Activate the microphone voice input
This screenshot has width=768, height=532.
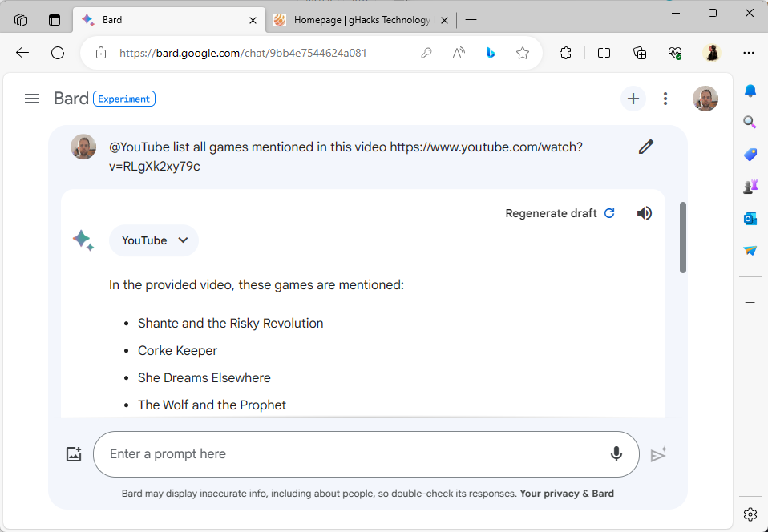pos(616,454)
